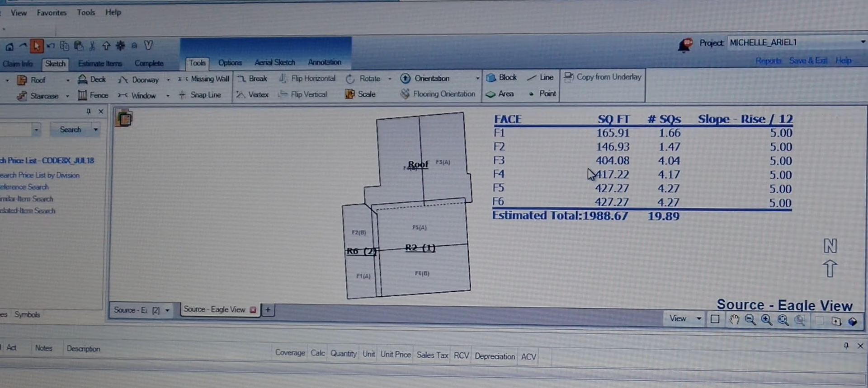
Task: Select the Missing Wall tool
Action: [x=203, y=79]
